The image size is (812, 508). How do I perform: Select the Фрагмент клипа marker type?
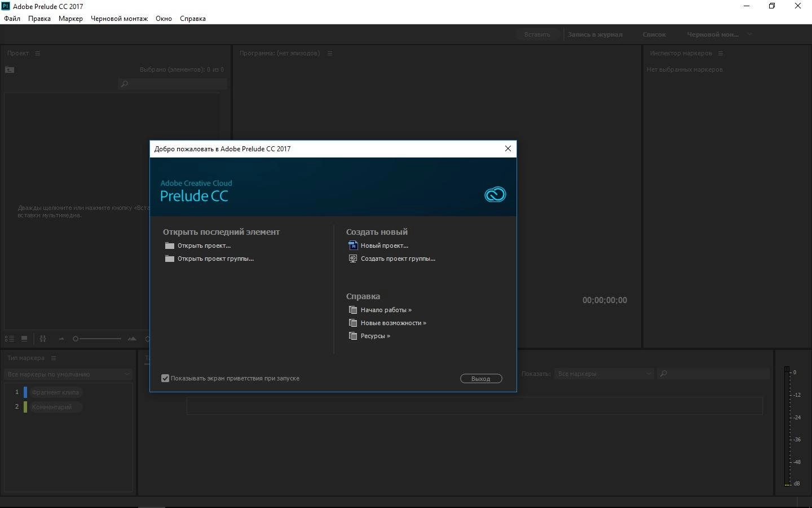(x=55, y=392)
